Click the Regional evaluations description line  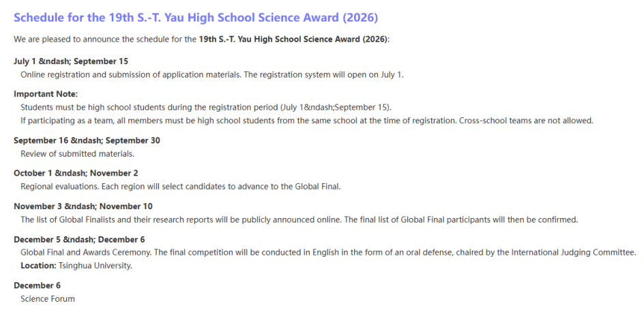click(x=180, y=187)
